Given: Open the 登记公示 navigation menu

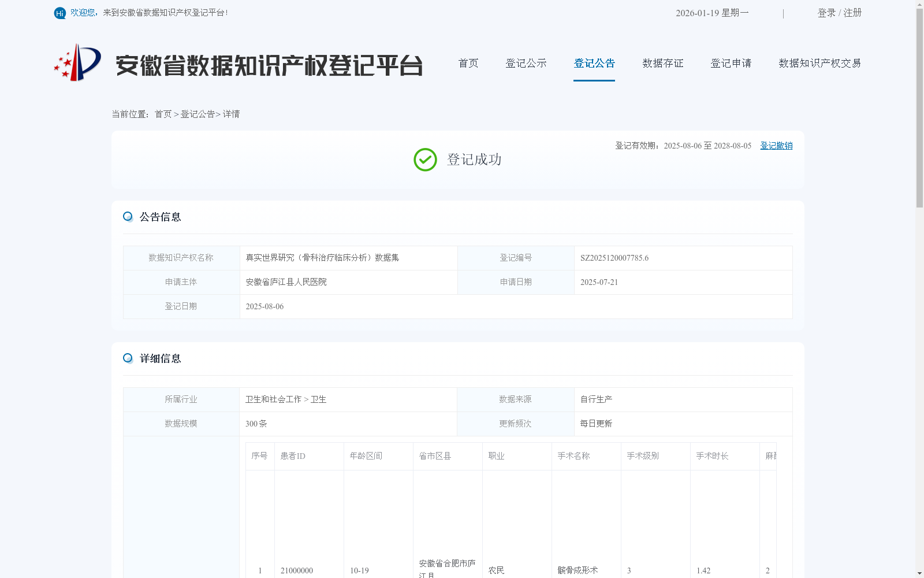Looking at the screenshot, I should [526, 63].
